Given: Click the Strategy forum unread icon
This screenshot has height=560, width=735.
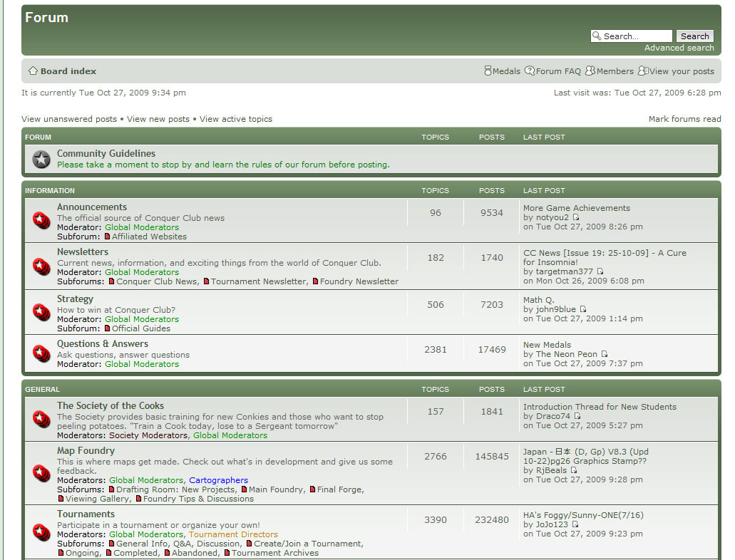Looking at the screenshot, I should point(41,311).
